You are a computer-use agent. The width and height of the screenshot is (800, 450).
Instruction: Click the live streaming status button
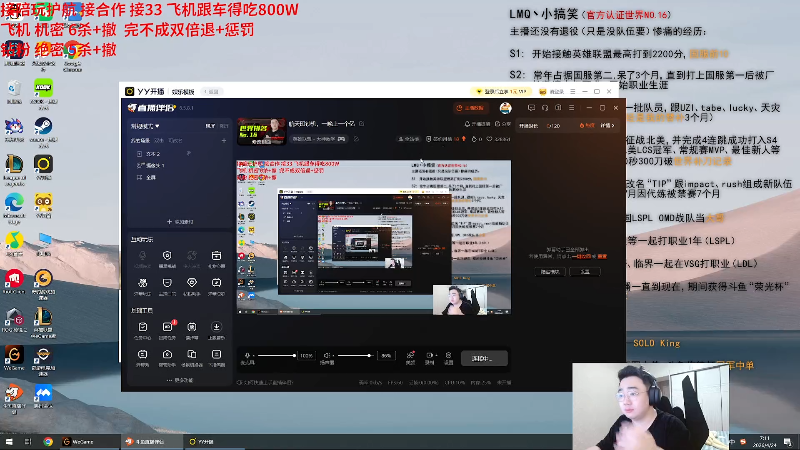coord(484,358)
